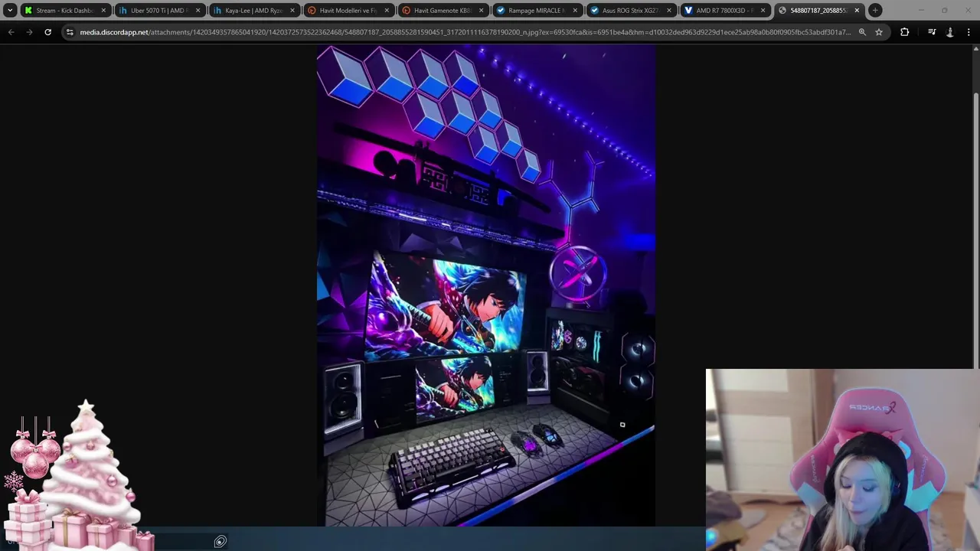Close the Kaya-Lee AMD Ryzen tab
Screen dimensions: 980x551
[292, 11]
